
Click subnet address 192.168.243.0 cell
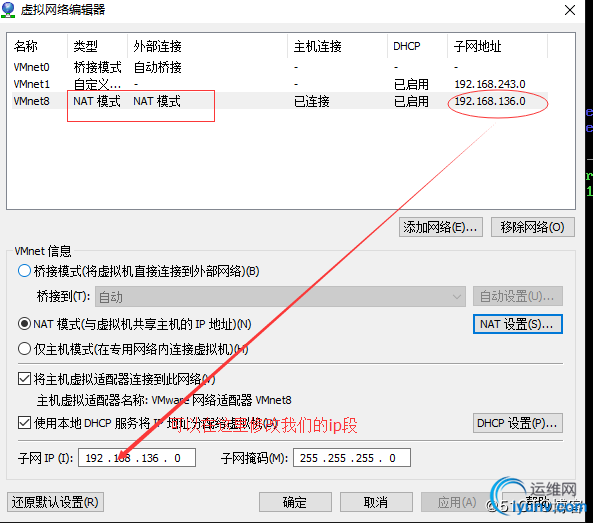pos(490,84)
